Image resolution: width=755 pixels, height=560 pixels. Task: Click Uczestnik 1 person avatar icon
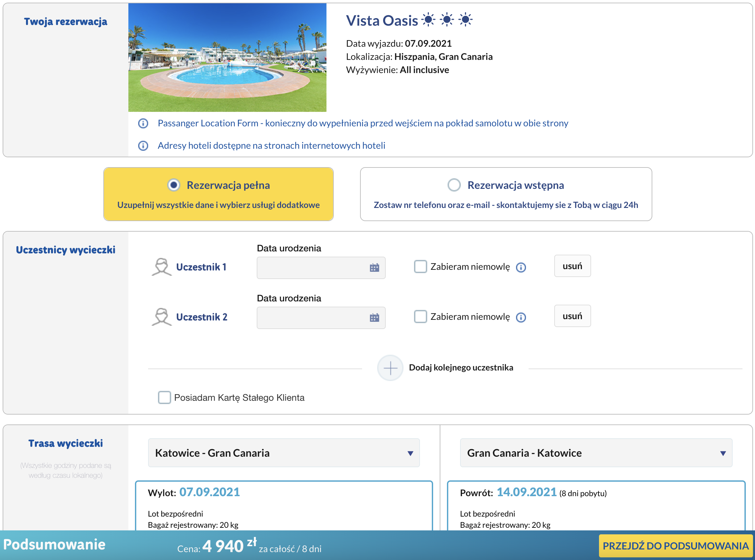pos(161,267)
